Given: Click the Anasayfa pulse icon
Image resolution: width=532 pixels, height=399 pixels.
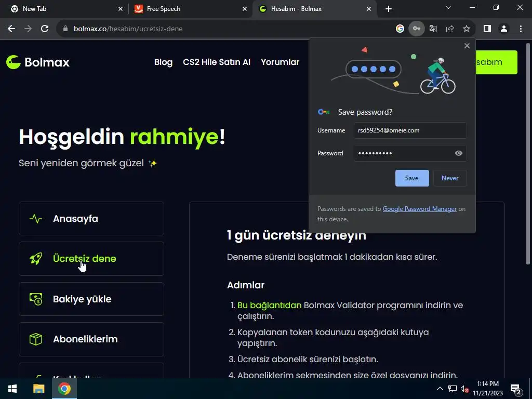Looking at the screenshot, I should tap(36, 219).
